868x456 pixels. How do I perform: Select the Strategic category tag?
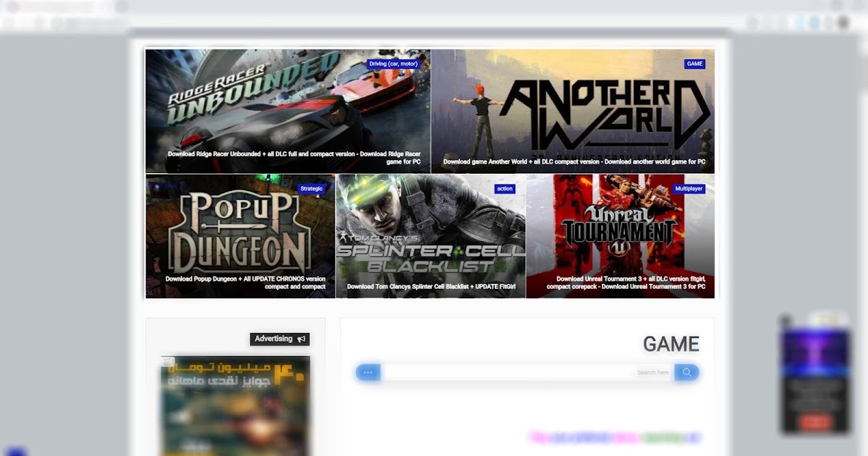(311, 189)
